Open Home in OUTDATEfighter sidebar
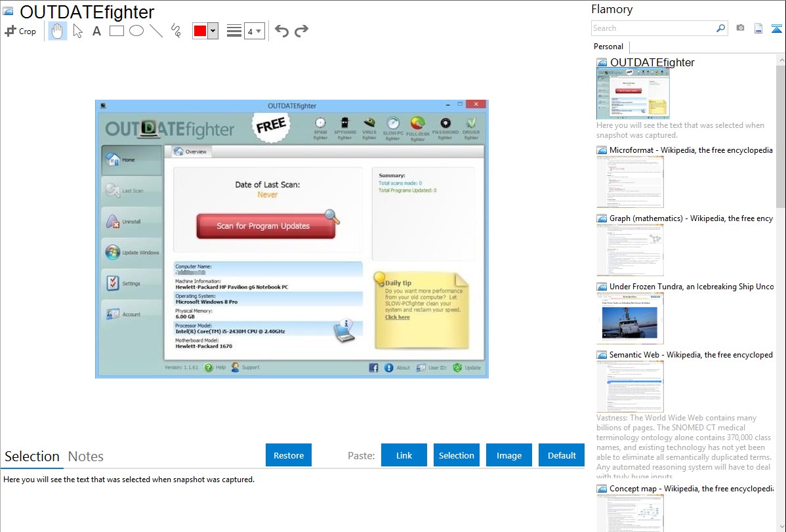The height and width of the screenshot is (532, 786). (x=132, y=160)
